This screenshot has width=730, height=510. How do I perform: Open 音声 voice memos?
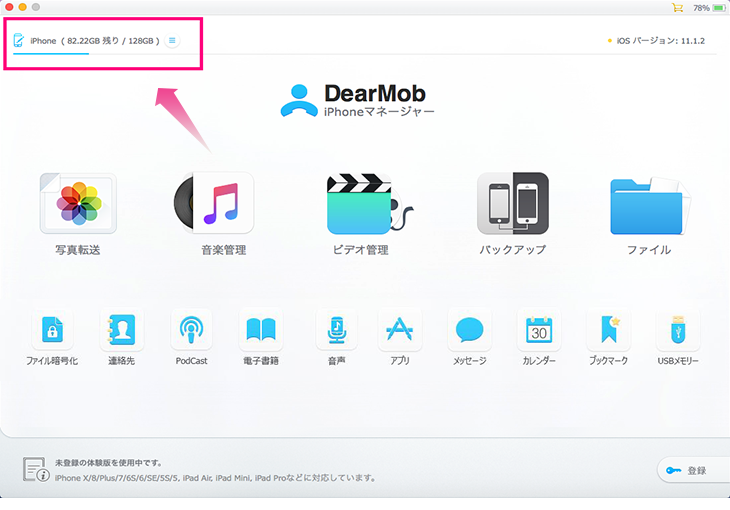click(x=337, y=329)
